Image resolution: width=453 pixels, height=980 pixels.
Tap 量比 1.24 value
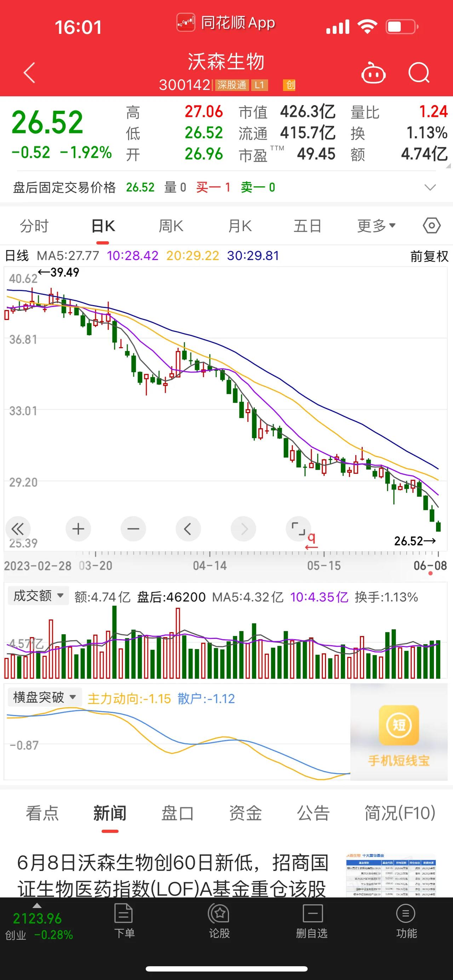coord(434,111)
